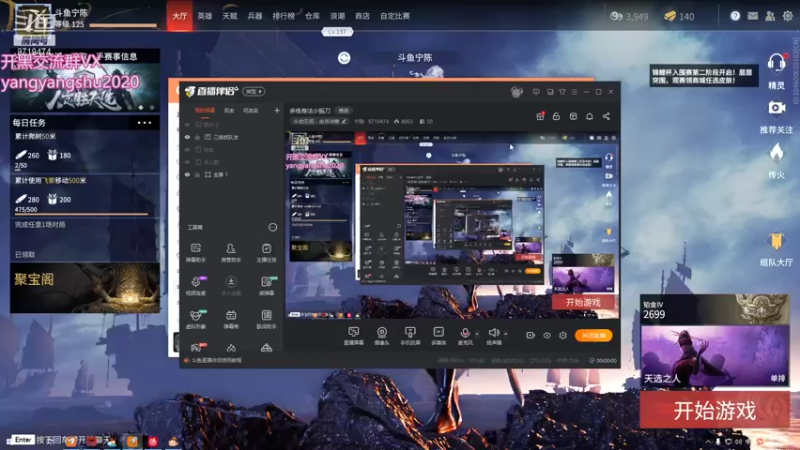Open the stream tool hamburger menu

[574, 92]
